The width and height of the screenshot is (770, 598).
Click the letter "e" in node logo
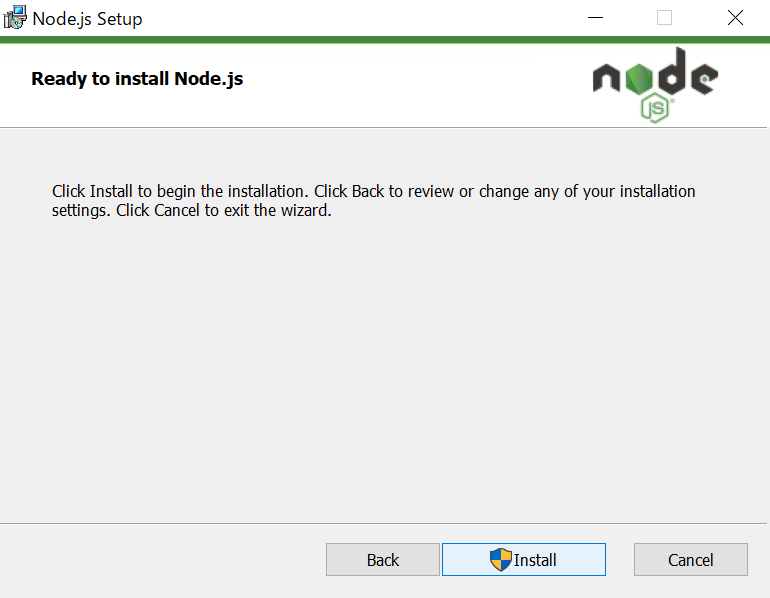point(705,79)
